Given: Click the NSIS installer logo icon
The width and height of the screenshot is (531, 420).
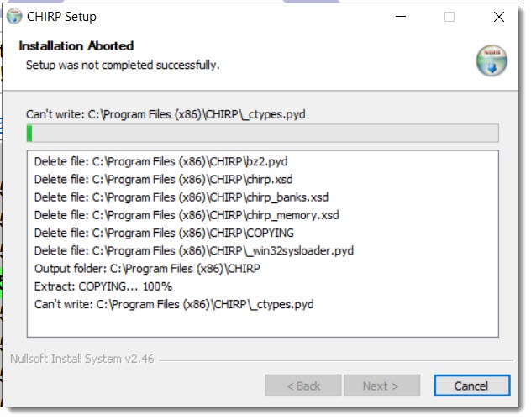Looking at the screenshot, I should 492,60.
